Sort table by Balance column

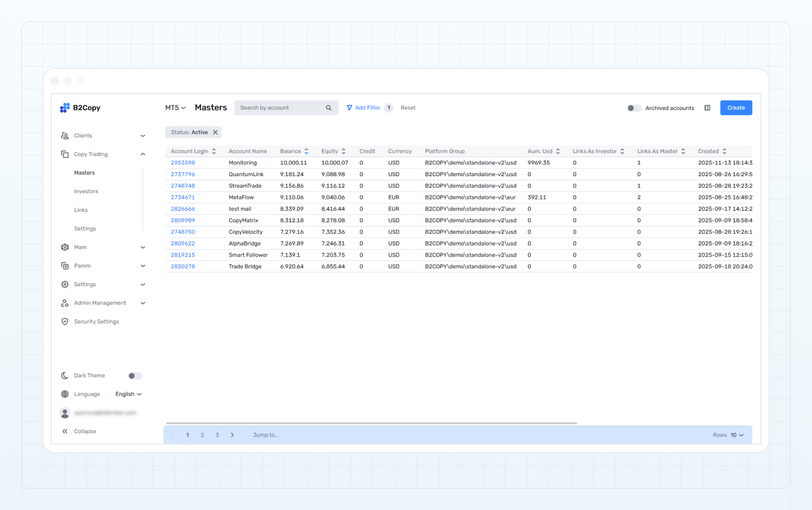(293, 151)
